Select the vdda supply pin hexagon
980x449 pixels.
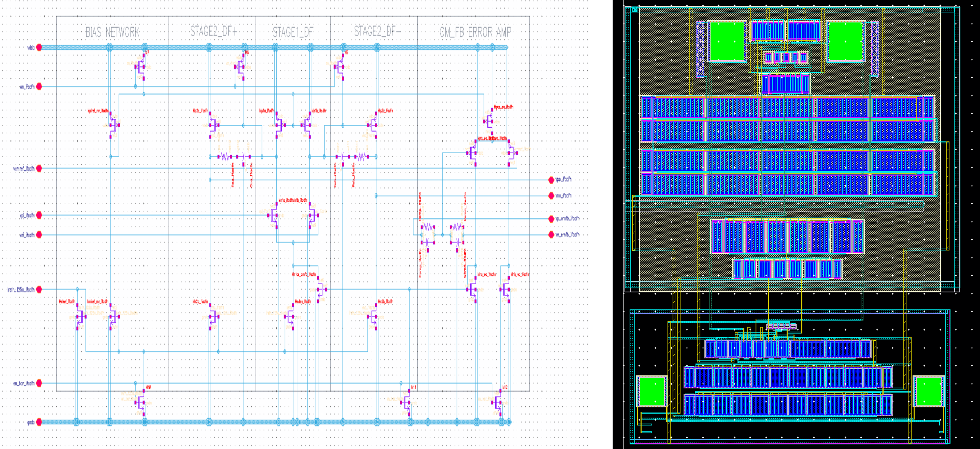coord(39,47)
